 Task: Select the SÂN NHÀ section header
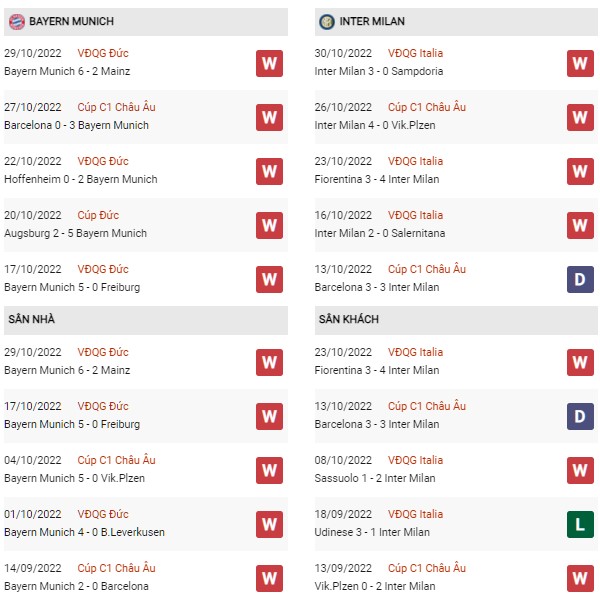(x=146, y=320)
